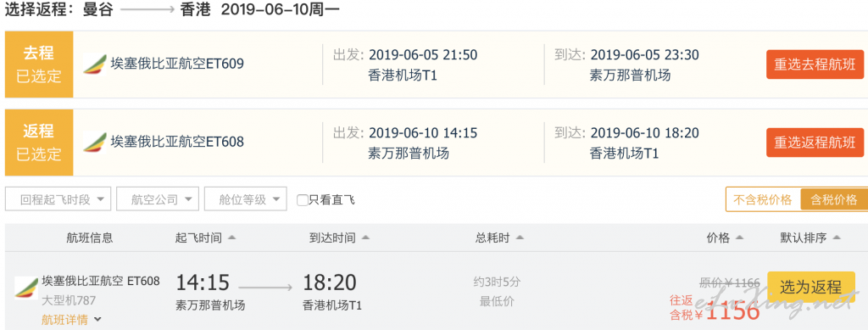Click Ethiopian Airlines logo beside ET609
Image resolution: width=868 pixels, height=330 pixels.
click(95, 64)
